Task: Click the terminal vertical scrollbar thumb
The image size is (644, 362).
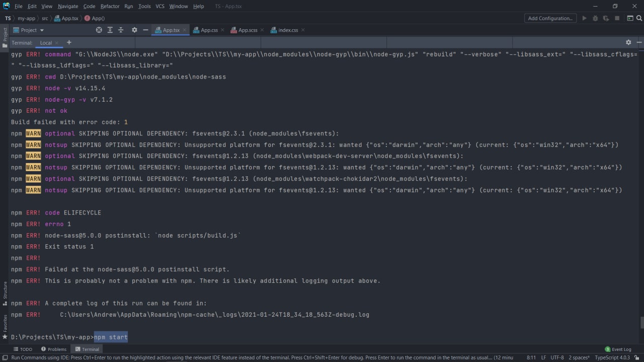Action: pyautogui.click(x=641, y=323)
